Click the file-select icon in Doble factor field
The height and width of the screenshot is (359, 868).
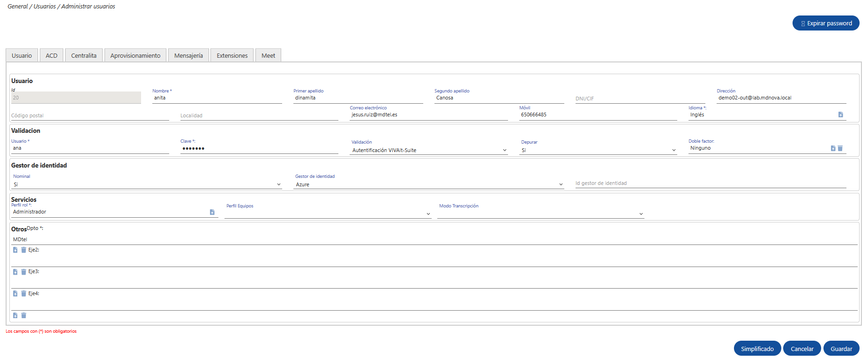coord(833,148)
